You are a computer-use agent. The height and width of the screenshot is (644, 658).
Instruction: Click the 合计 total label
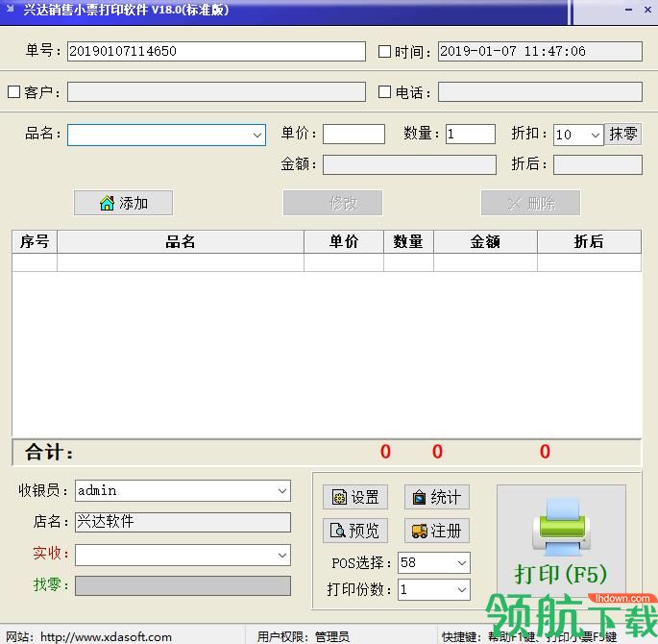[x=49, y=453]
